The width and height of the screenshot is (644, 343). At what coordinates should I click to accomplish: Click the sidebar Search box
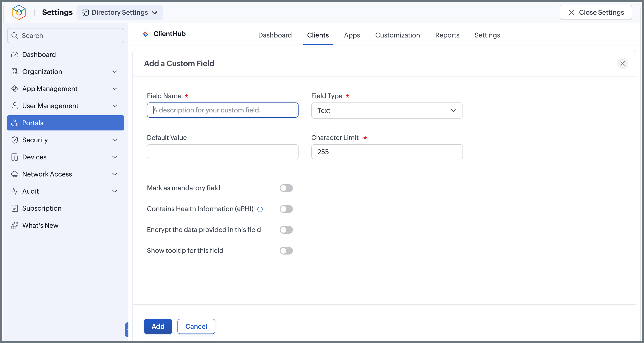(65, 36)
